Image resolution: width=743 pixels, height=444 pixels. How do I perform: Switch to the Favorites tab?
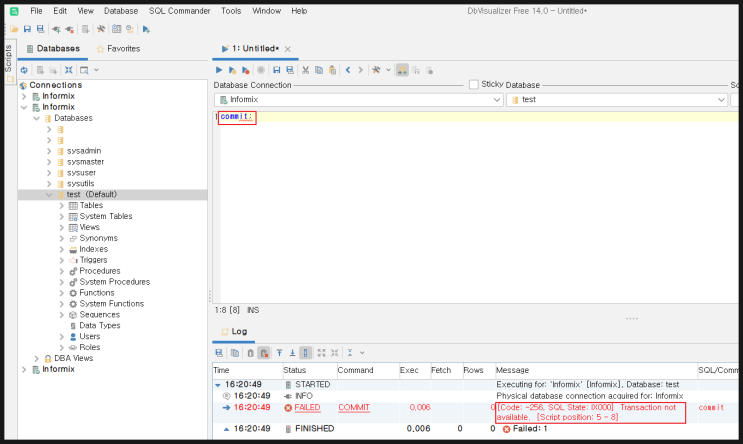[118, 49]
